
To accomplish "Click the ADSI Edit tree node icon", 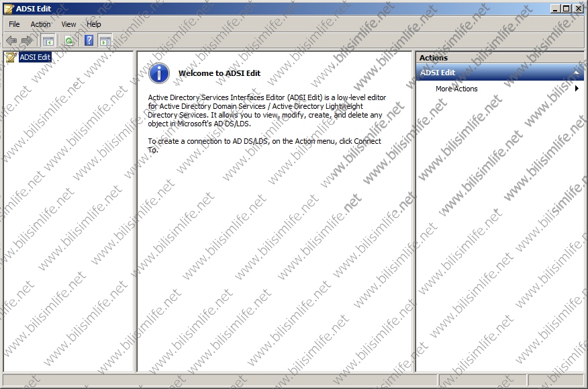I will [x=11, y=57].
